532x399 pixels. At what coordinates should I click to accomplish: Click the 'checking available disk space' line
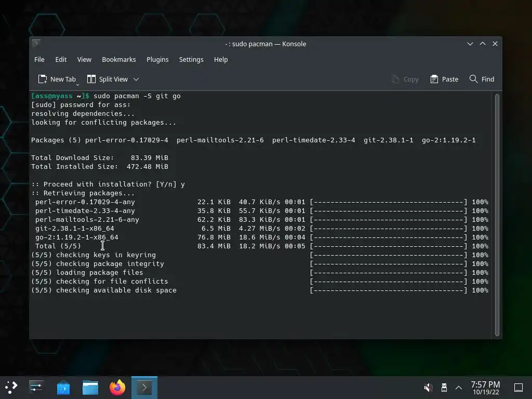click(x=260, y=290)
